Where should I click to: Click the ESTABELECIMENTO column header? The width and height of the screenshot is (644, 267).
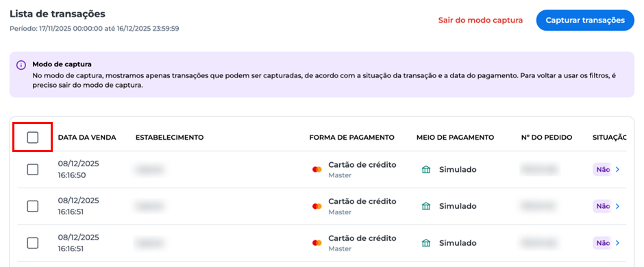170,138
